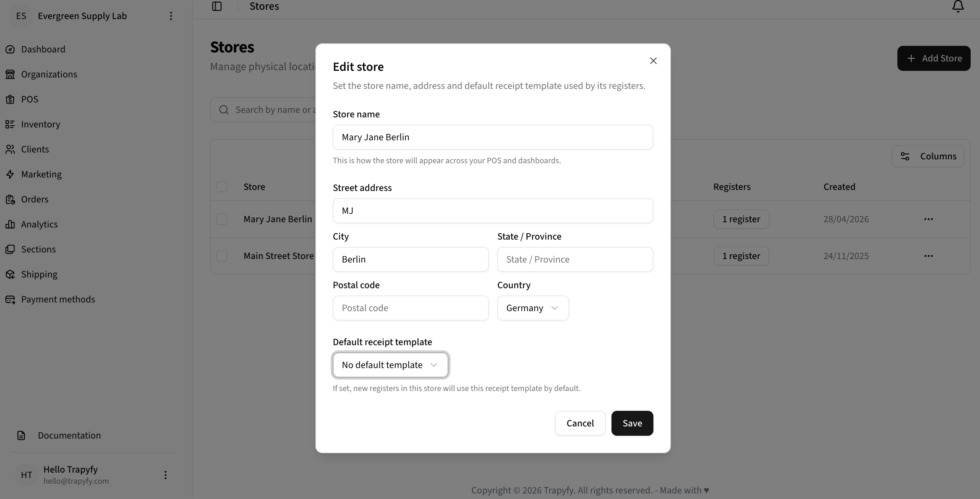Click the 28/04/2026 created date
Viewport: 980px width, 499px height.
[x=846, y=219]
